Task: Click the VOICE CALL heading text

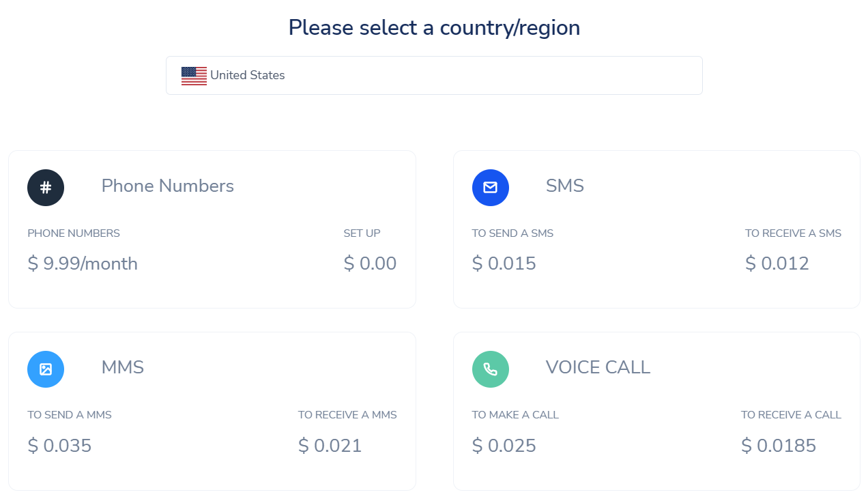Action: click(598, 367)
